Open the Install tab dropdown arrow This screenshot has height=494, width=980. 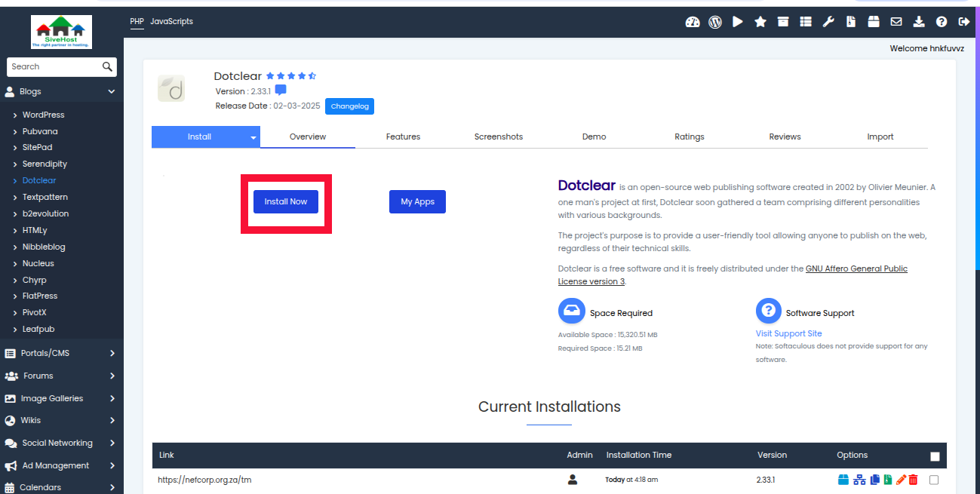[x=253, y=137]
